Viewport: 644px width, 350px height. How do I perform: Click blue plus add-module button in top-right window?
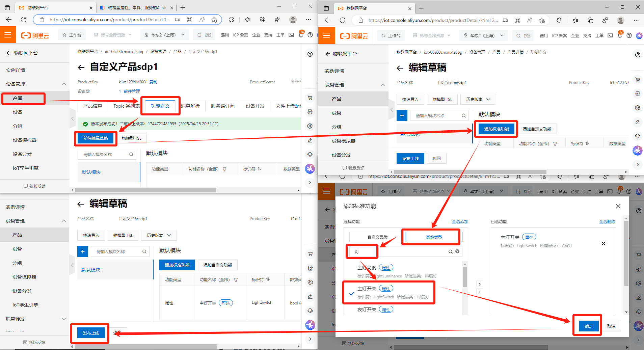pos(402,115)
